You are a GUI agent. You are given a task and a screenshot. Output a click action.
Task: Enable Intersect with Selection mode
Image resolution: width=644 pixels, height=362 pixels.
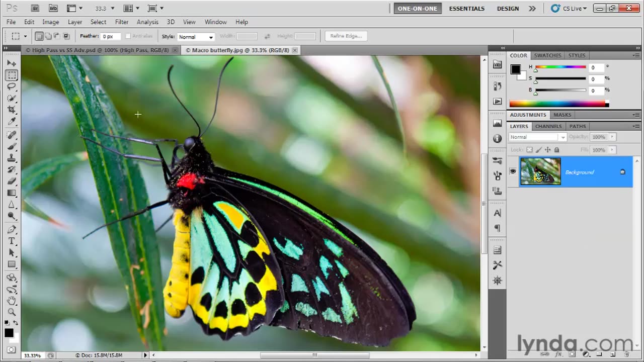tap(66, 36)
